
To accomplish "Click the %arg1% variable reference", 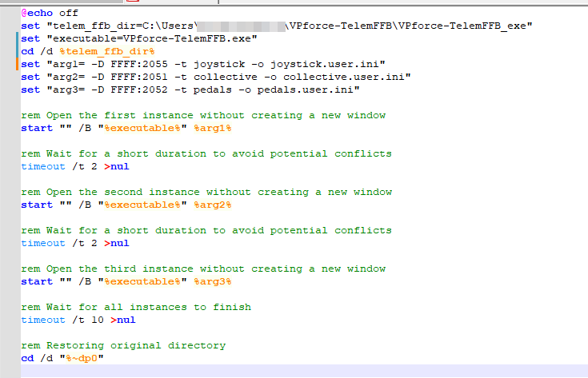I will (x=213, y=128).
